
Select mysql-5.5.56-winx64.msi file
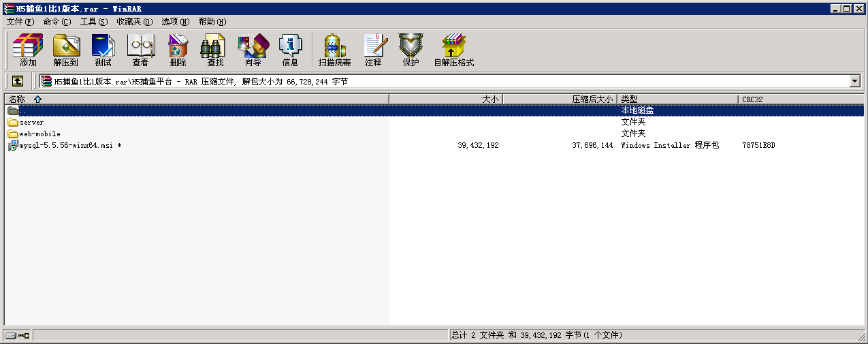point(66,146)
